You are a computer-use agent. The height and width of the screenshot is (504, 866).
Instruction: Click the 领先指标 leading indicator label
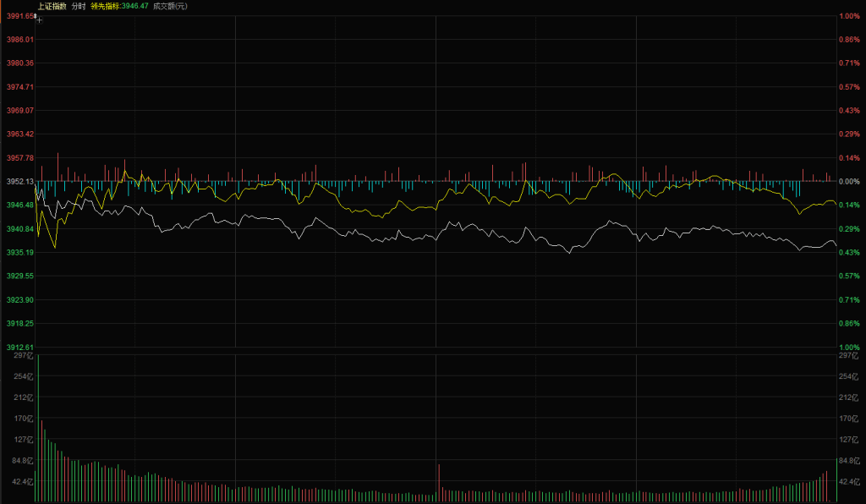105,6
